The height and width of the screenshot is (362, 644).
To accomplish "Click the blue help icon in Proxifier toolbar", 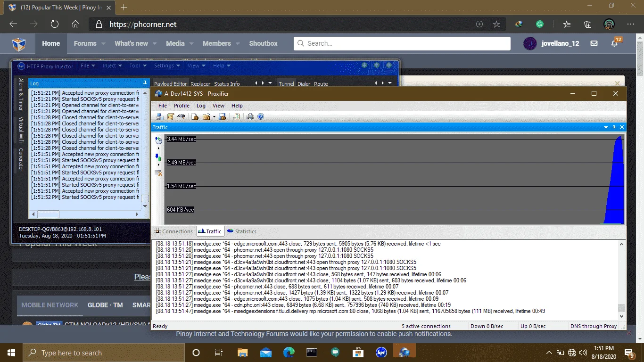I will point(261,116).
